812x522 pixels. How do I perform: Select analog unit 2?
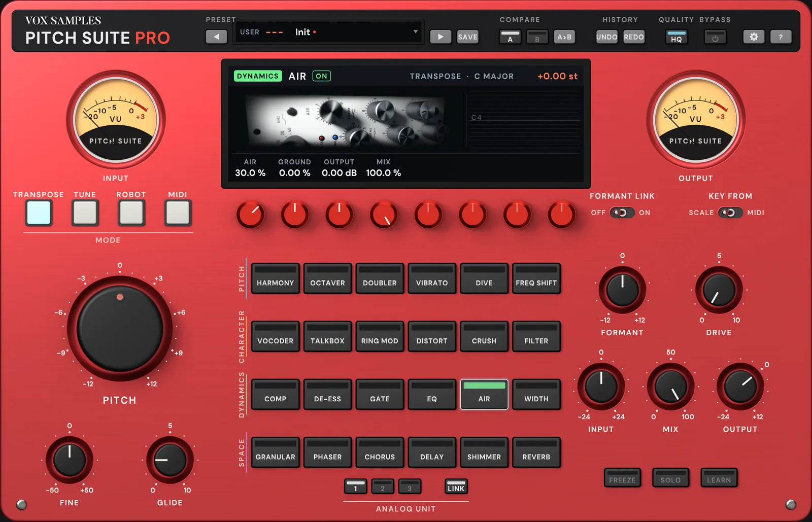pos(383,486)
